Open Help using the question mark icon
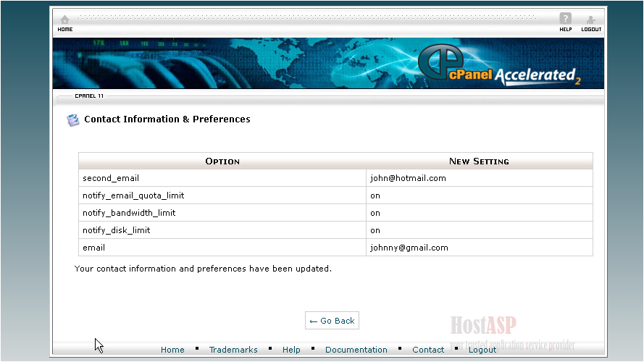Viewport: 644px width, 362px height. click(565, 21)
